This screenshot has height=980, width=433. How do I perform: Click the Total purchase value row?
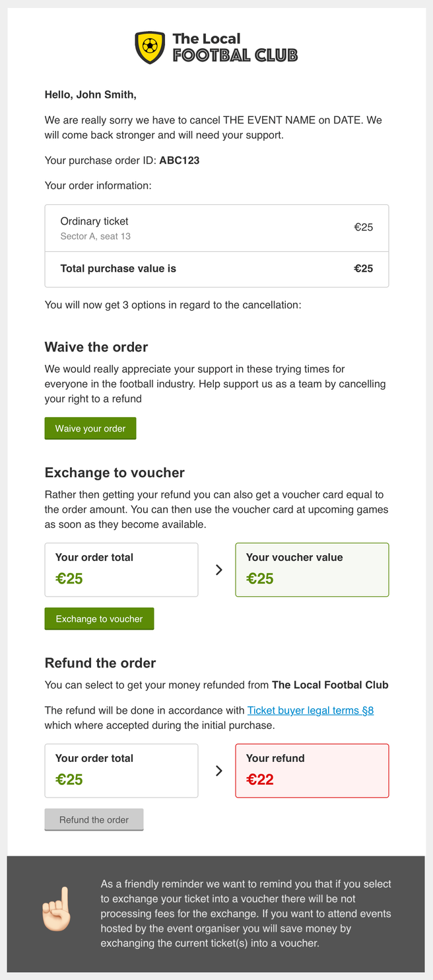click(x=216, y=269)
